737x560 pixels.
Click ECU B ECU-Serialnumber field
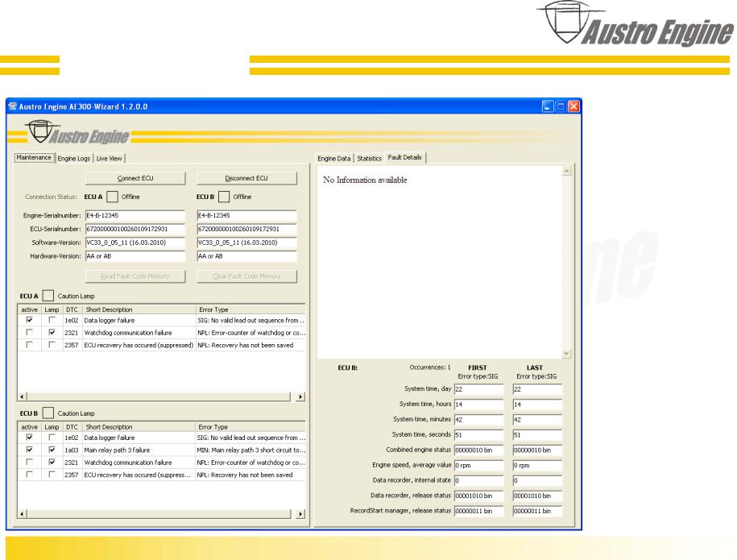246,229
